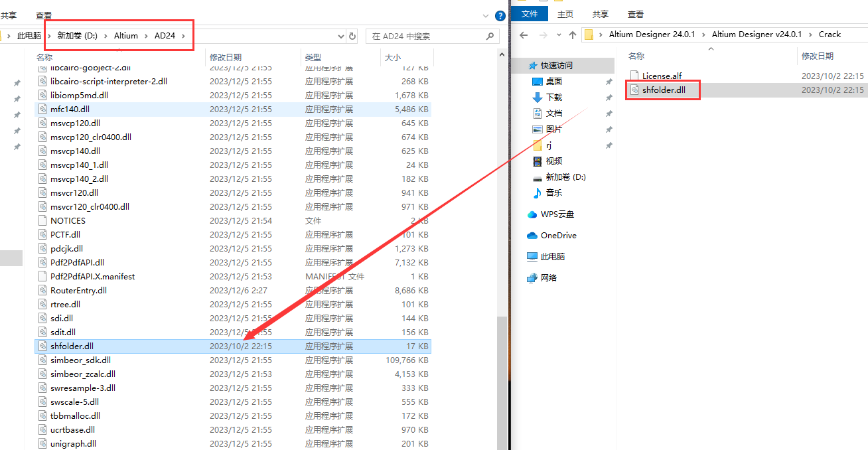The image size is (868, 450).
Task: Open 主页 tab in Crack window
Action: [x=565, y=14]
